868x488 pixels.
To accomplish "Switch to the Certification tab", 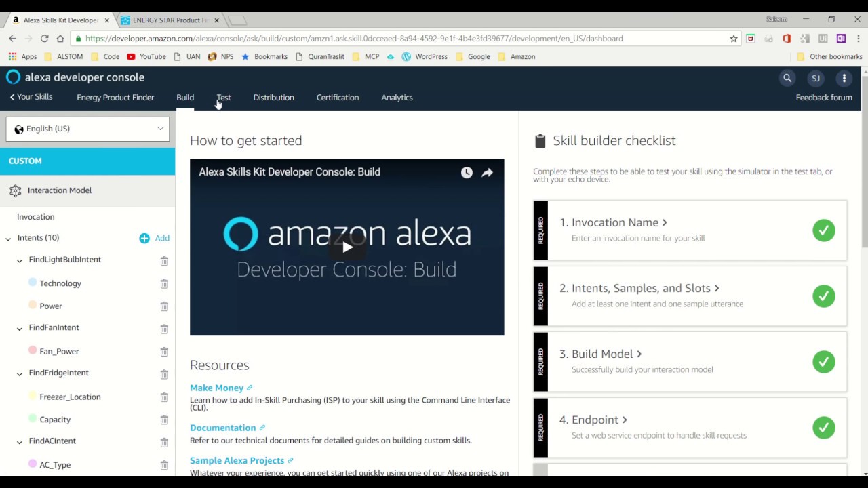I will [338, 98].
